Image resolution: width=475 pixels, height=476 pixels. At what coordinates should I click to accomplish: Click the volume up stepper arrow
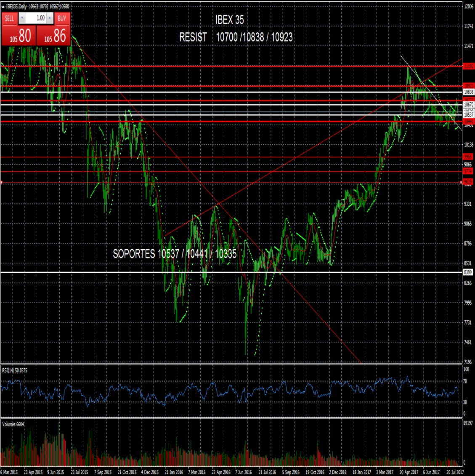(49, 18)
